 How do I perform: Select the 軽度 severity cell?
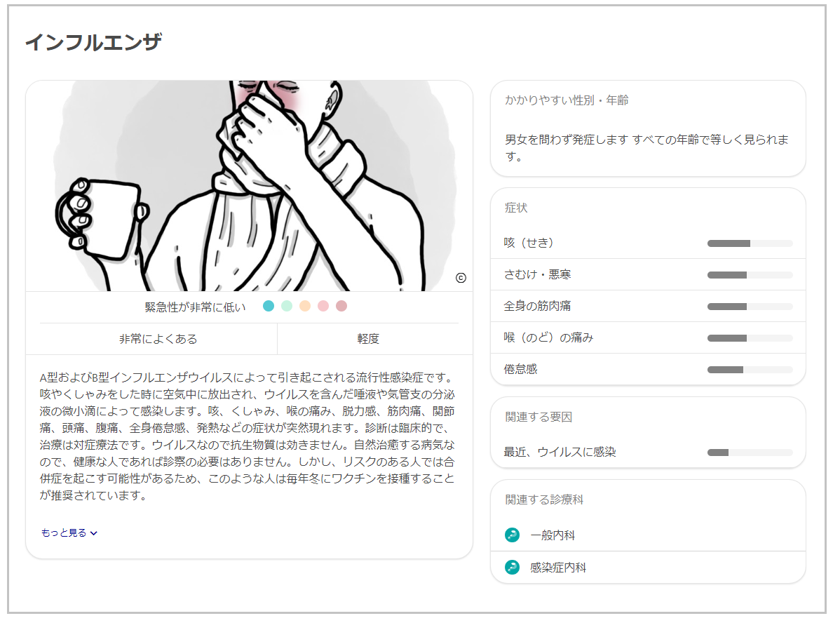(368, 339)
